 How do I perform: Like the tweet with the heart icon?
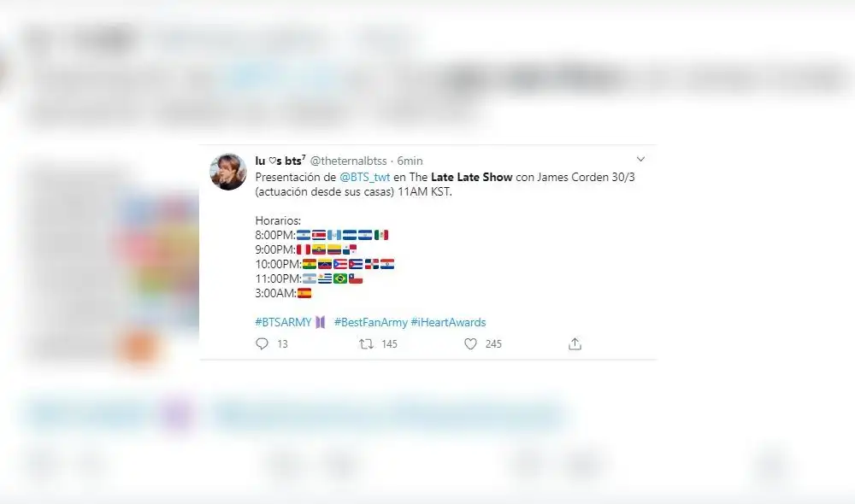point(470,343)
